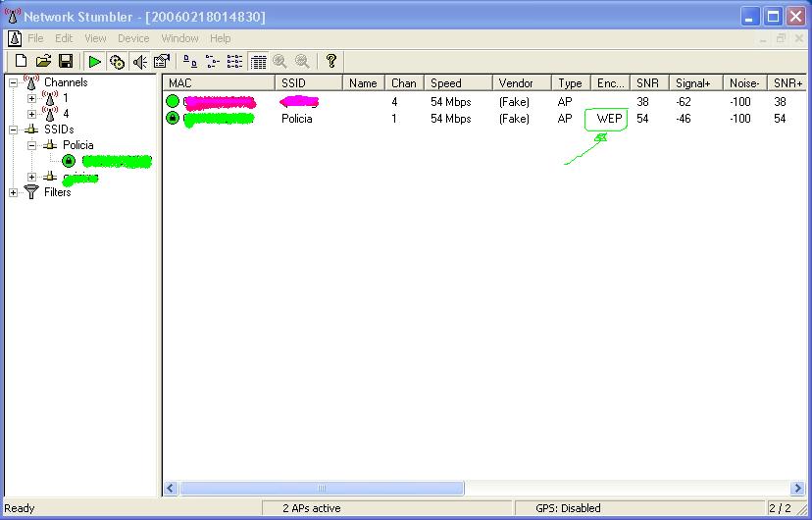Click the zoom out magnifier icon
812x520 pixels.
click(302, 62)
